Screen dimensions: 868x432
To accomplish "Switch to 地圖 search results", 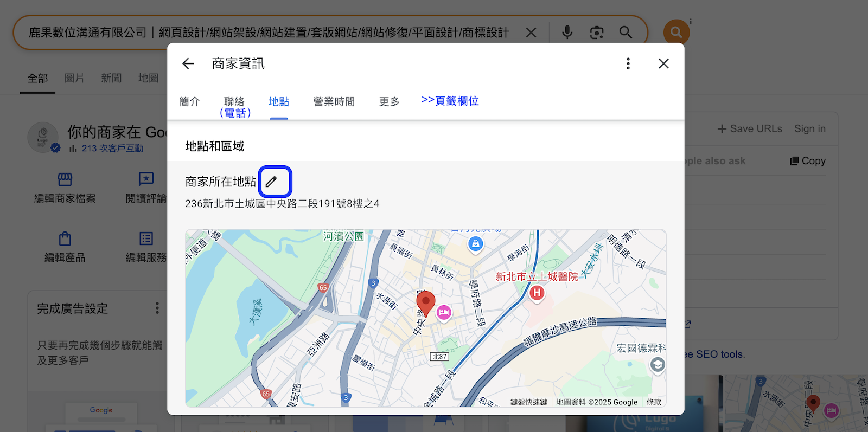I will [148, 78].
